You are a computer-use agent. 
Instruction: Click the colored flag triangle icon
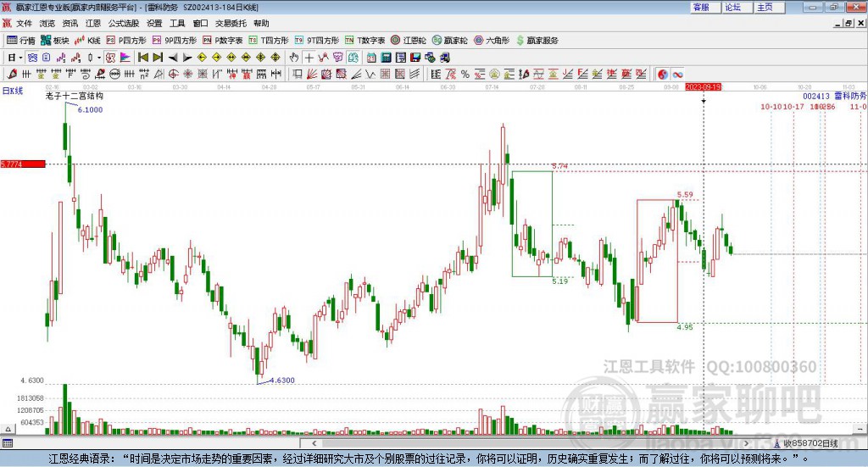125,58
